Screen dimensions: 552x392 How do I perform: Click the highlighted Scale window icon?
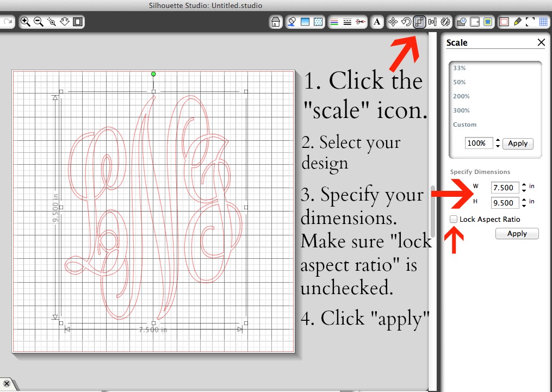[419, 22]
